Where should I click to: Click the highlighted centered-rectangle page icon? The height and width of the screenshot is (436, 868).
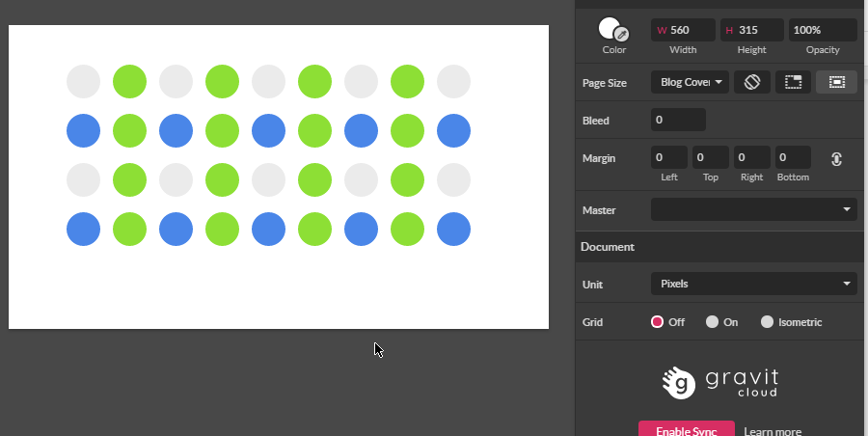836,82
